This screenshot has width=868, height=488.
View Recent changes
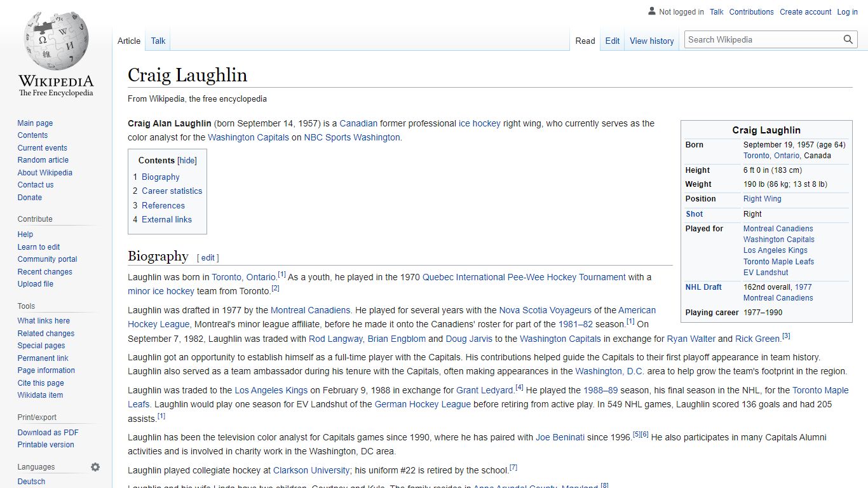coord(45,272)
